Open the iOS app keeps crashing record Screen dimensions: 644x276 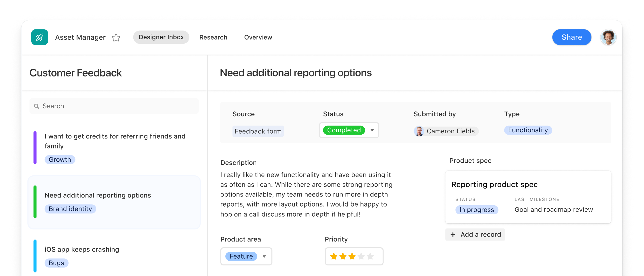[82, 249]
